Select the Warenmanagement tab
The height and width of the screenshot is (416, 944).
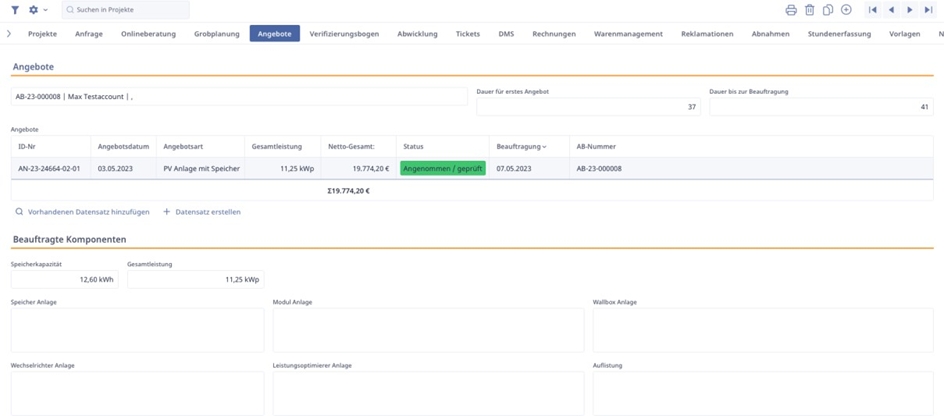[x=628, y=34]
